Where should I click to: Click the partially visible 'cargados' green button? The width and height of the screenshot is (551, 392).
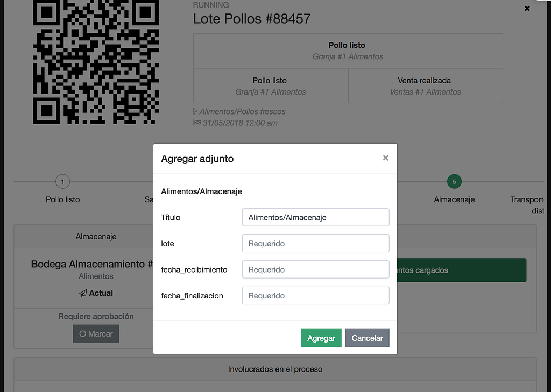[461, 270]
